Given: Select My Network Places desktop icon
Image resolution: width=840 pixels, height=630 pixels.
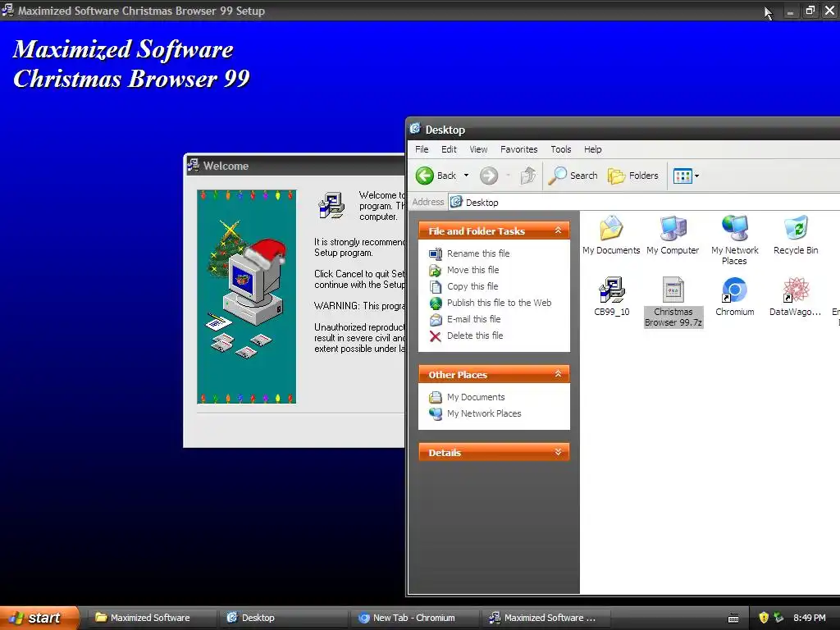Looking at the screenshot, I should pos(734,240).
